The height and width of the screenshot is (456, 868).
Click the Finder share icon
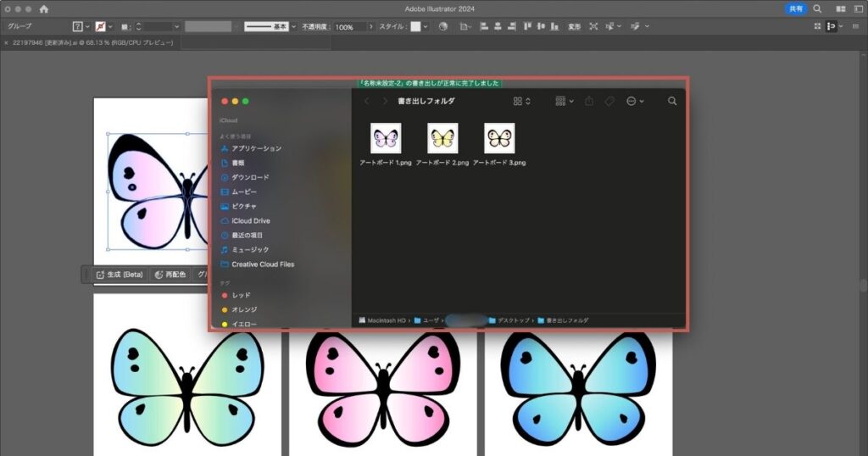[x=589, y=101]
